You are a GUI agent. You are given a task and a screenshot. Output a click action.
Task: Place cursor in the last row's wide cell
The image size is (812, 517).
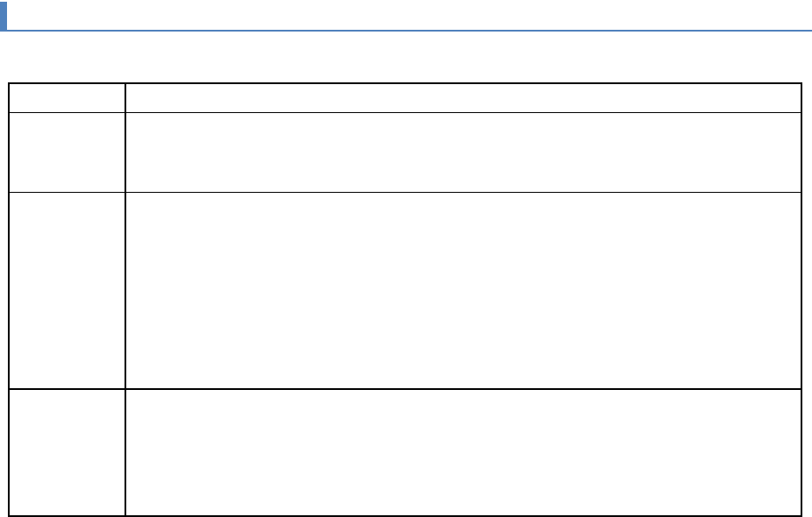(463, 451)
